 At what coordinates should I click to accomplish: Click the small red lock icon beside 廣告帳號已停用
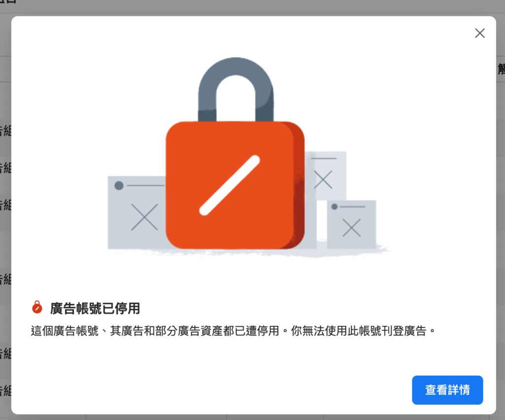pyautogui.click(x=37, y=307)
